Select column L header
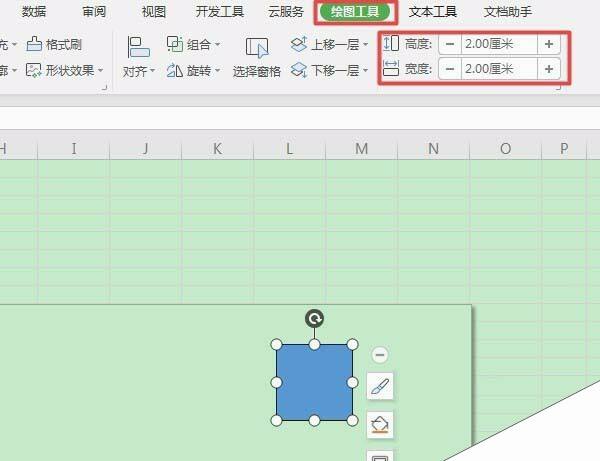 pos(289,148)
